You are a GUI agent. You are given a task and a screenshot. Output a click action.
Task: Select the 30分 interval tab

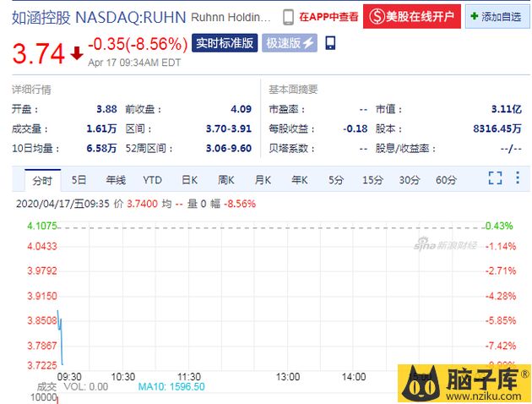[x=410, y=180]
